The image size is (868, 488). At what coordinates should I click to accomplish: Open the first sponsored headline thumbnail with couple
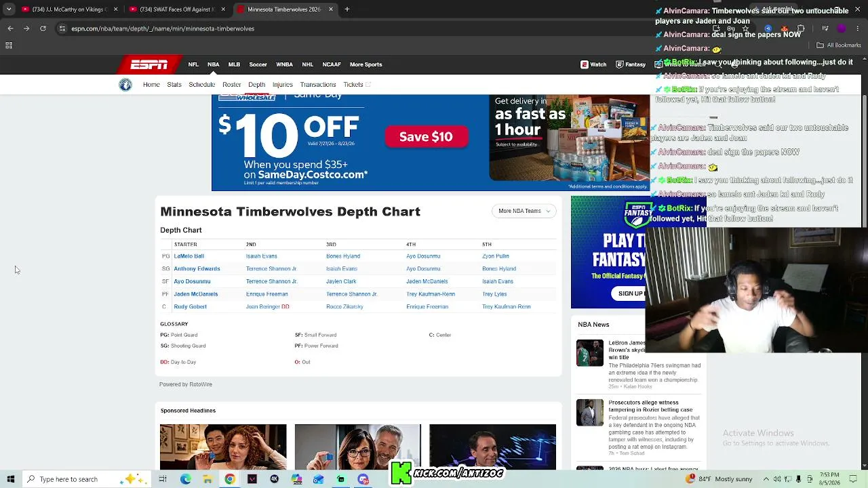[x=223, y=447]
